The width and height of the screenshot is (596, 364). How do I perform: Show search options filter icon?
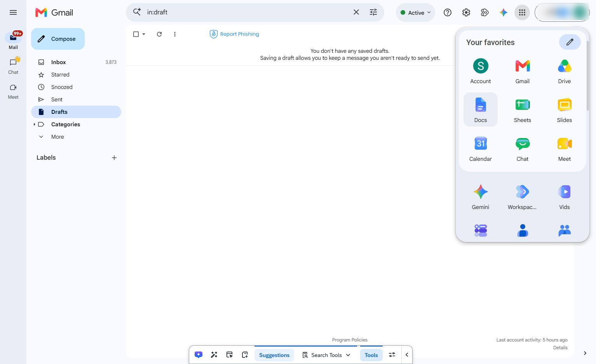(373, 12)
